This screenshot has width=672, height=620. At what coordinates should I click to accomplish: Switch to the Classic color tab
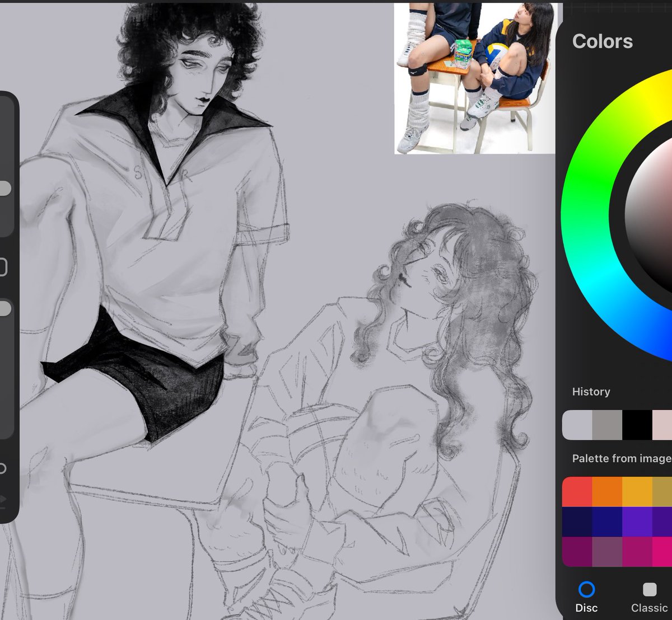tap(649, 597)
